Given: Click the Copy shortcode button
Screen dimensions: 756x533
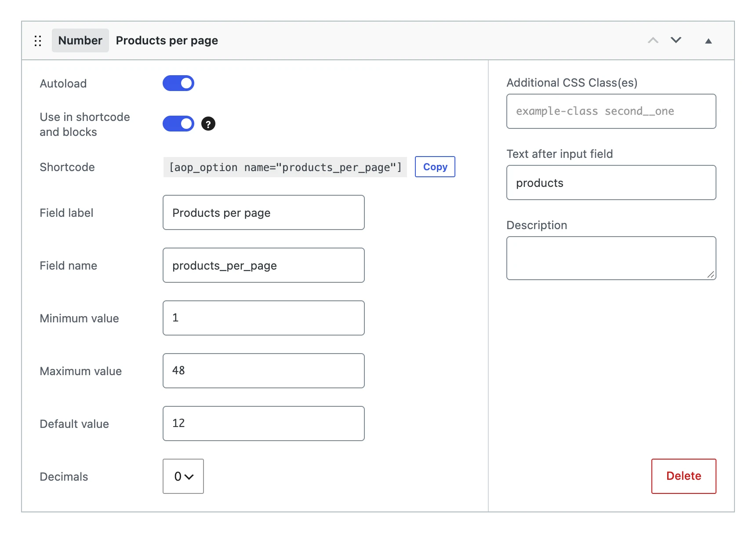Looking at the screenshot, I should (x=435, y=167).
